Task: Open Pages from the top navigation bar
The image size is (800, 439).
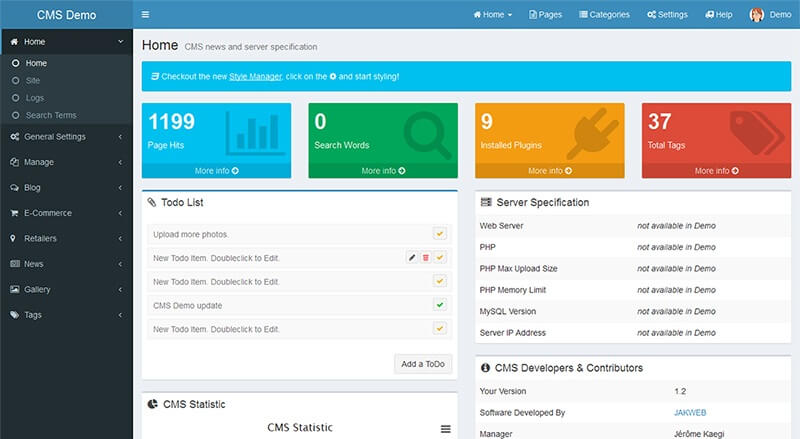Action: tap(545, 15)
